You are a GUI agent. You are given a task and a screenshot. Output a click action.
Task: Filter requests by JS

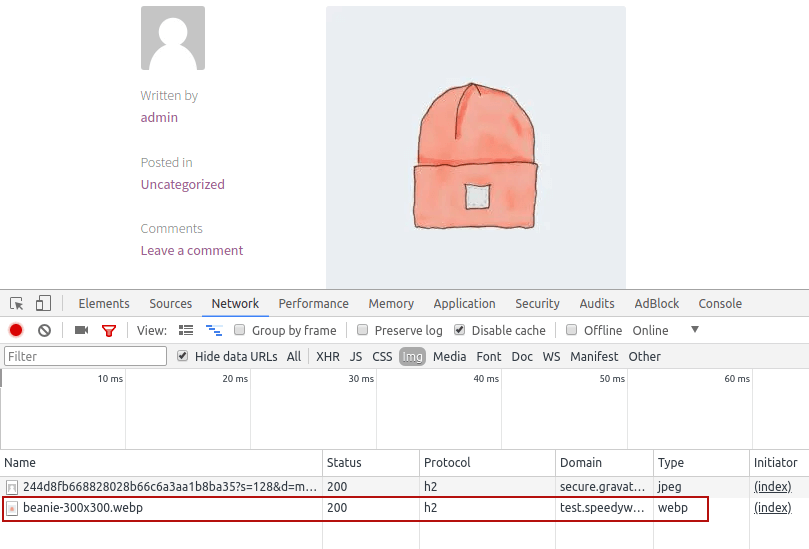pos(356,357)
